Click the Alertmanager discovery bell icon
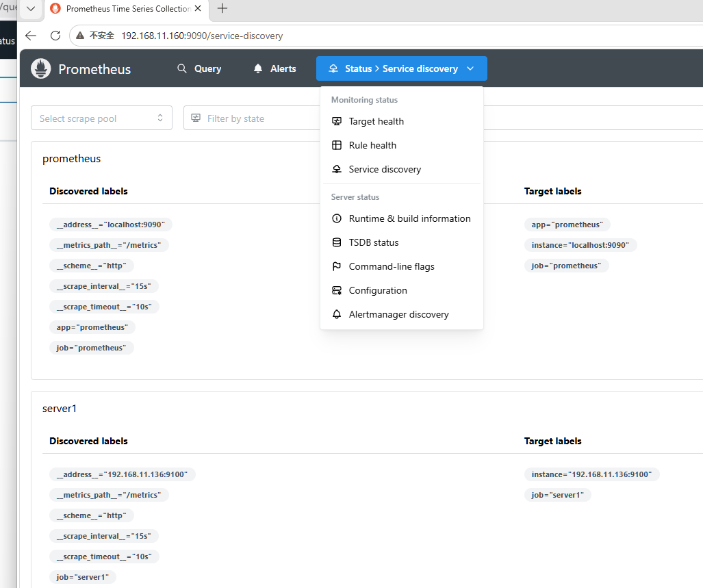The height and width of the screenshot is (588, 703). pos(337,314)
